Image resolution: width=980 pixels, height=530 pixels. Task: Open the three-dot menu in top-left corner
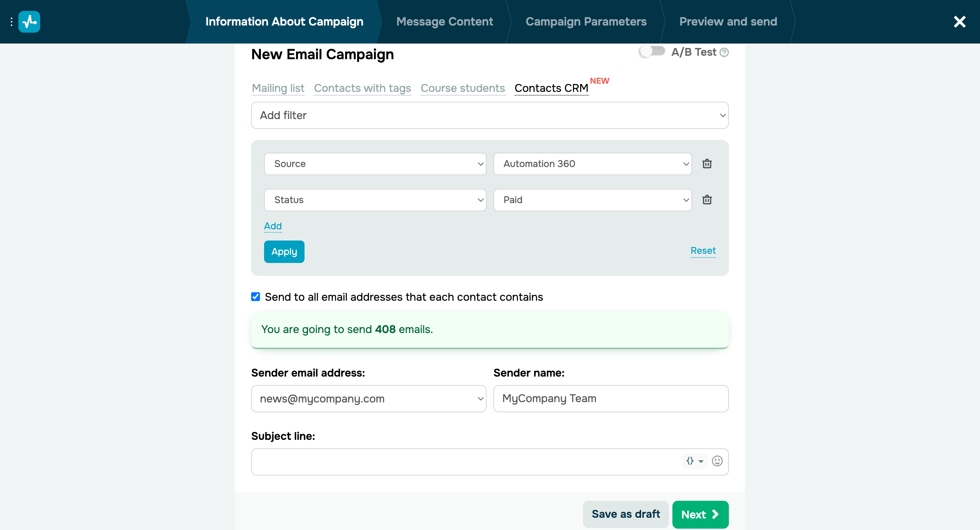click(x=11, y=22)
